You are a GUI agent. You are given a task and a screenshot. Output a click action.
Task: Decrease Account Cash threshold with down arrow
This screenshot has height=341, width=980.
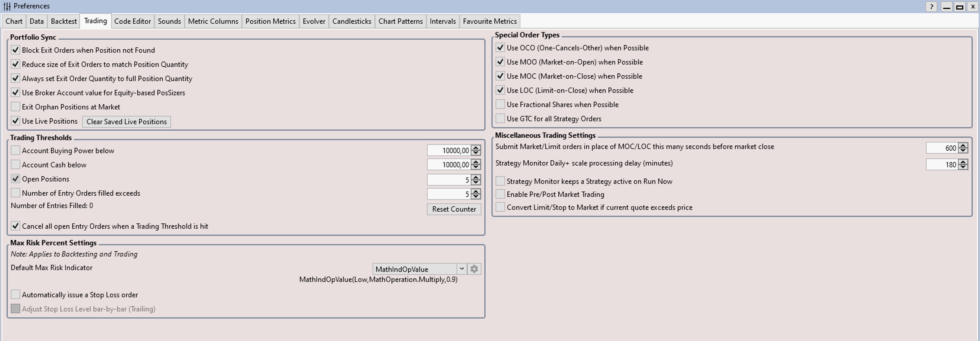pos(476,167)
